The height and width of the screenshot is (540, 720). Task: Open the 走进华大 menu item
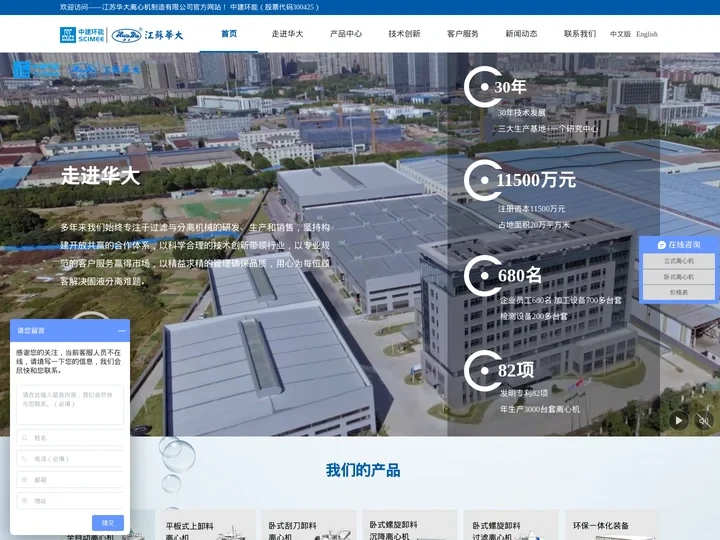coord(287,34)
